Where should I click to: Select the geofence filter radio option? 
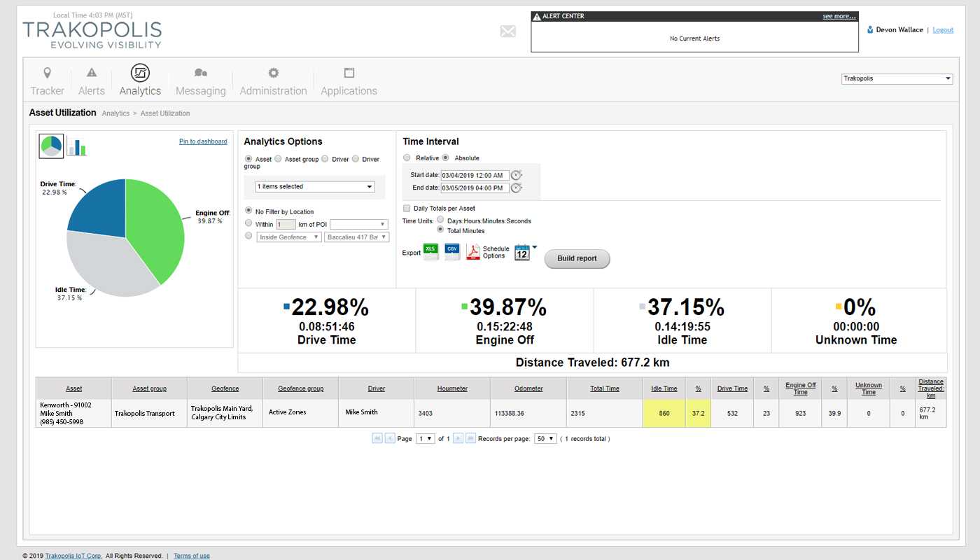[248, 237]
